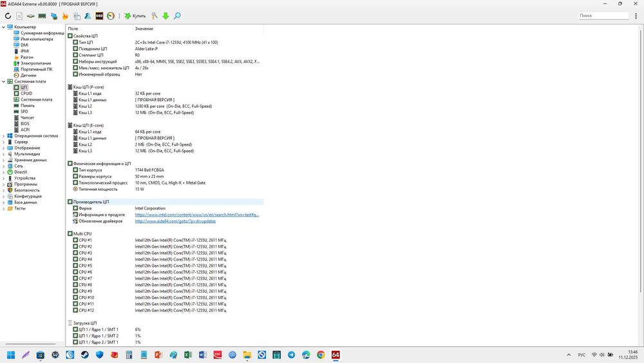The height and width of the screenshot is (363, 644).
Task: Select Суммарная информация in tree
Action: coord(43,33)
